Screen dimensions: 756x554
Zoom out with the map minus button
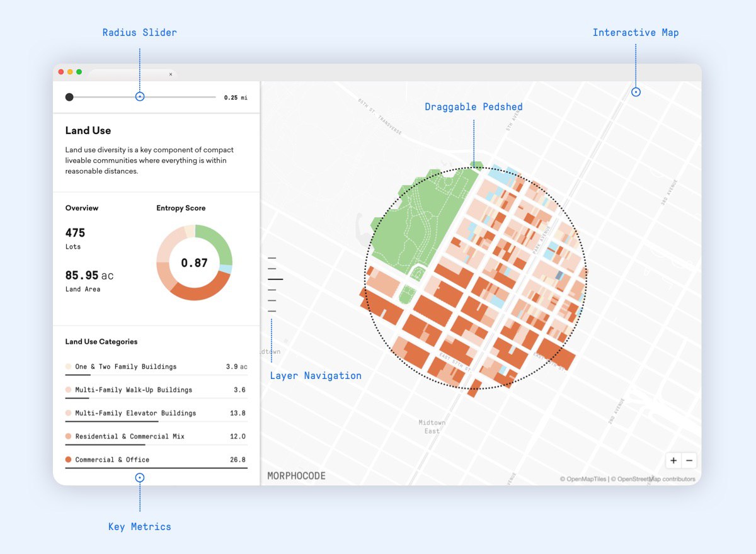click(x=689, y=460)
